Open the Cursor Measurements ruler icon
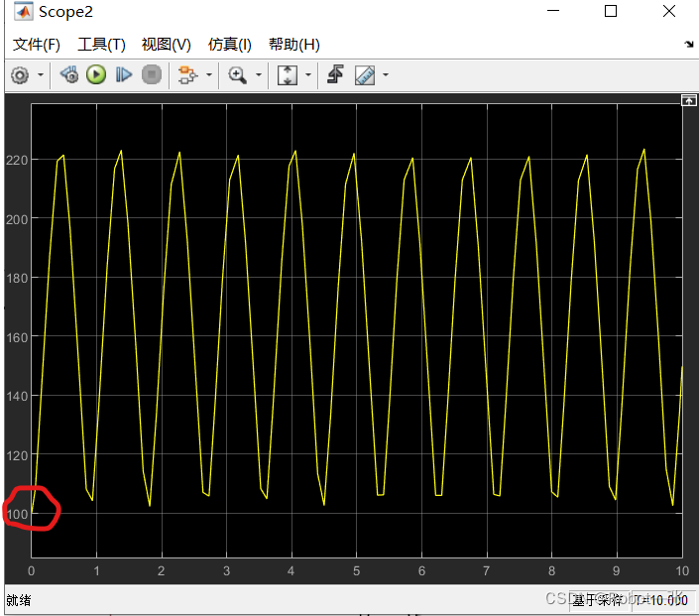699x616 pixels. coord(365,75)
